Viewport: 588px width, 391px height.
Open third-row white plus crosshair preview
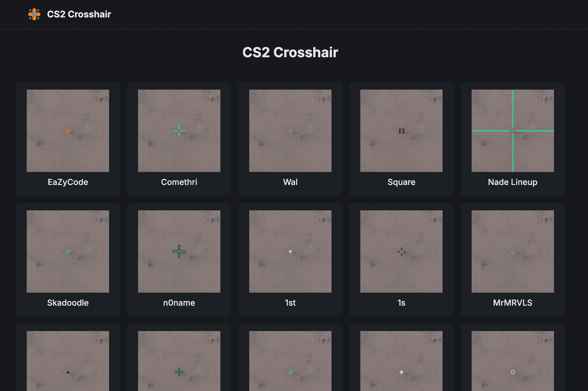click(x=401, y=361)
